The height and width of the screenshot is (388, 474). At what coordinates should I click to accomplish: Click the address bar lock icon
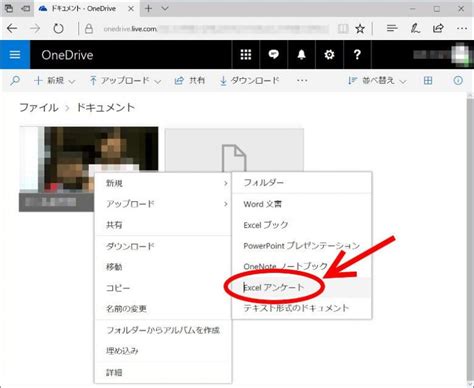coord(89,29)
